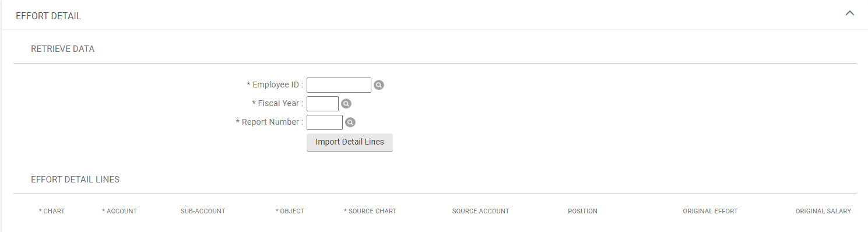Click the Import Detail Lines button

pos(350,142)
